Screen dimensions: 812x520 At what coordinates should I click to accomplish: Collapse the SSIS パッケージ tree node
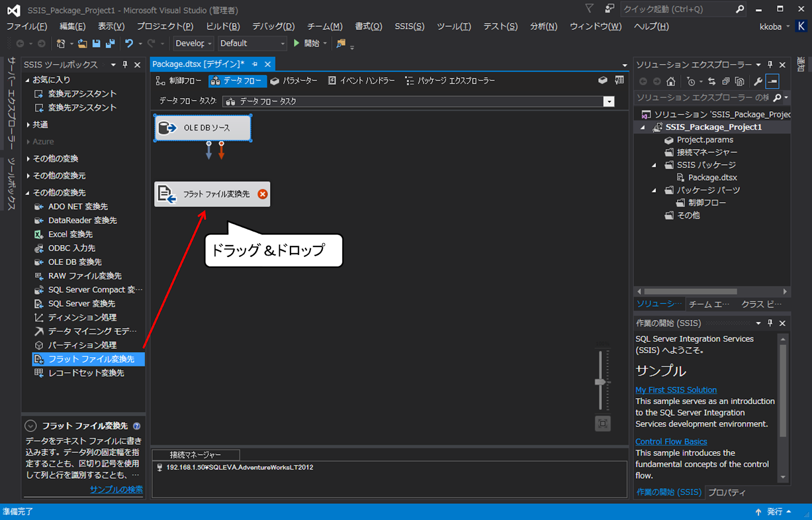(x=654, y=165)
